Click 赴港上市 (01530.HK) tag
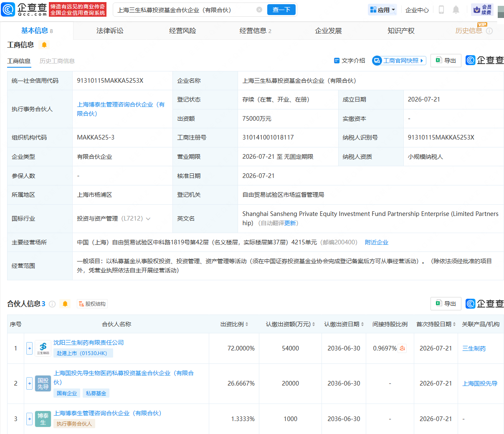 pyautogui.click(x=83, y=353)
